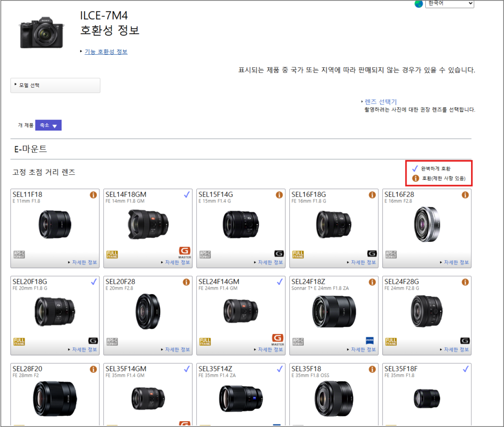Click the APS-C badge on SEL20F28 card
Viewport: 504px width, 427px height.
(112, 342)
